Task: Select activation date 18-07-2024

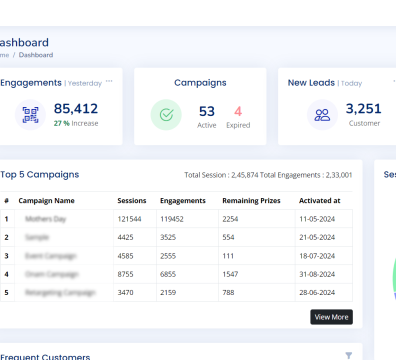Action: 317,256
